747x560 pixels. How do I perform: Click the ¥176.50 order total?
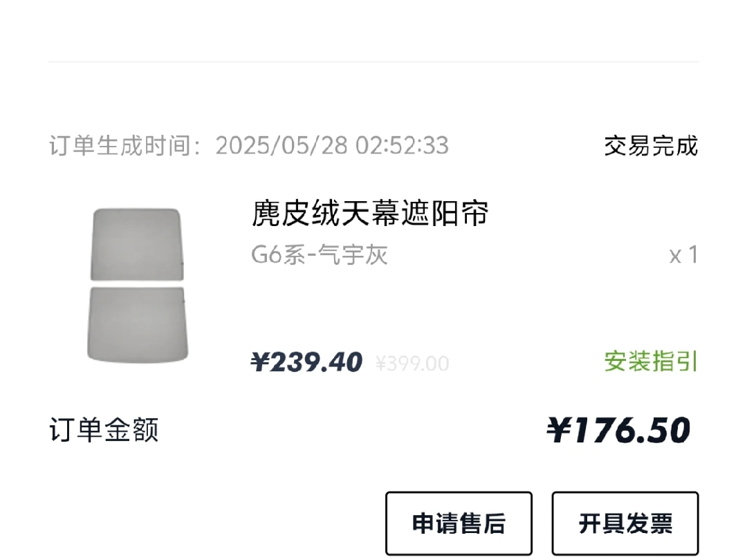coord(618,431)
